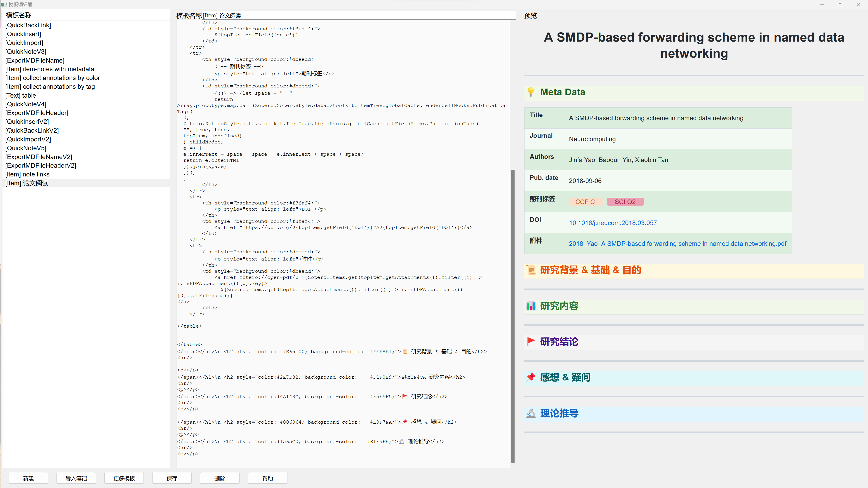Click the lightbulb icon beside Meta Data

[x=531, y=92]
